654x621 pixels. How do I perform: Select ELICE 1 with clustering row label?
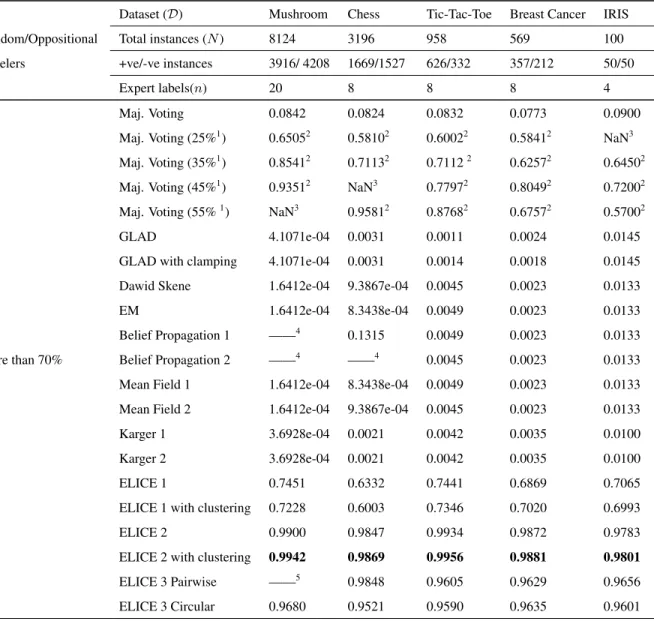coord(185,508)
